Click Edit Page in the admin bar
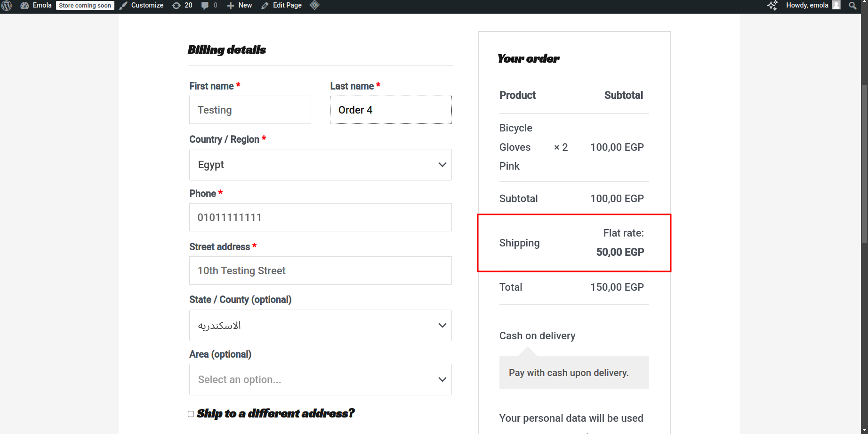 281,6
